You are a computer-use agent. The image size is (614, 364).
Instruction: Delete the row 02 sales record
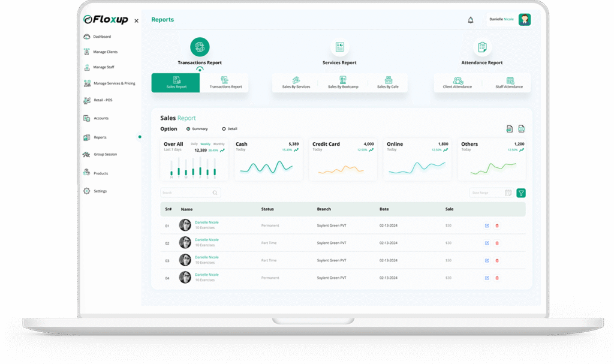(497, 243)
